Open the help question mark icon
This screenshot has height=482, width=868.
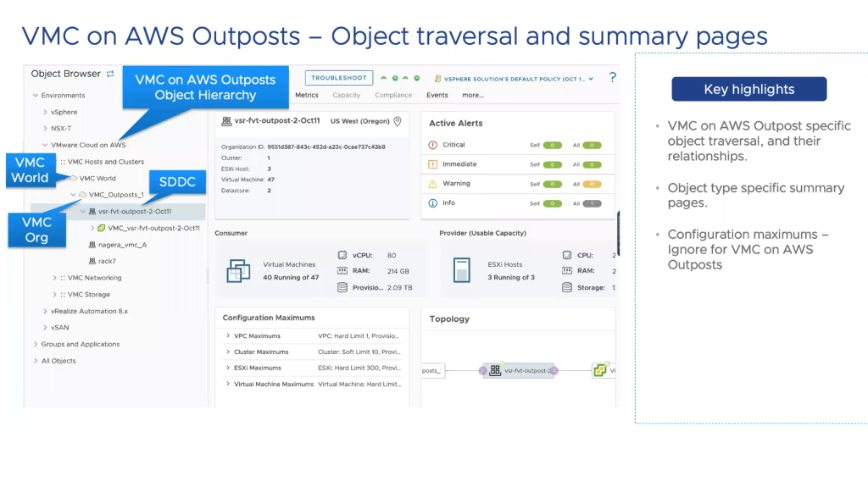click(612, 77)
